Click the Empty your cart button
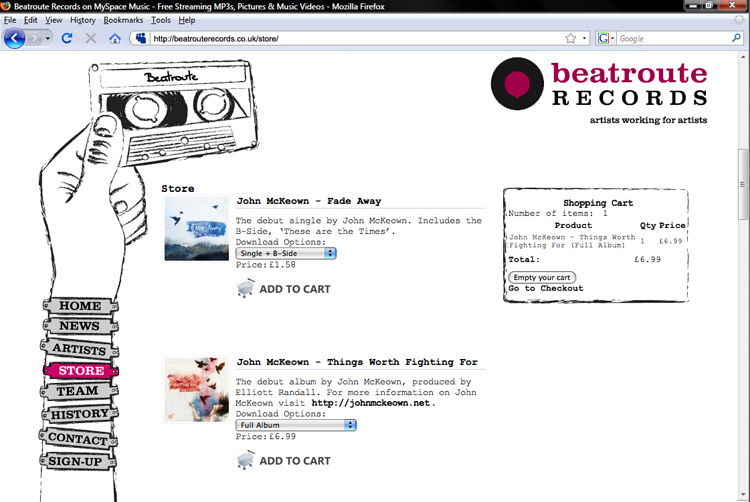Image resolution: width=750 pixels, height=502 pixels. (542, 277)
